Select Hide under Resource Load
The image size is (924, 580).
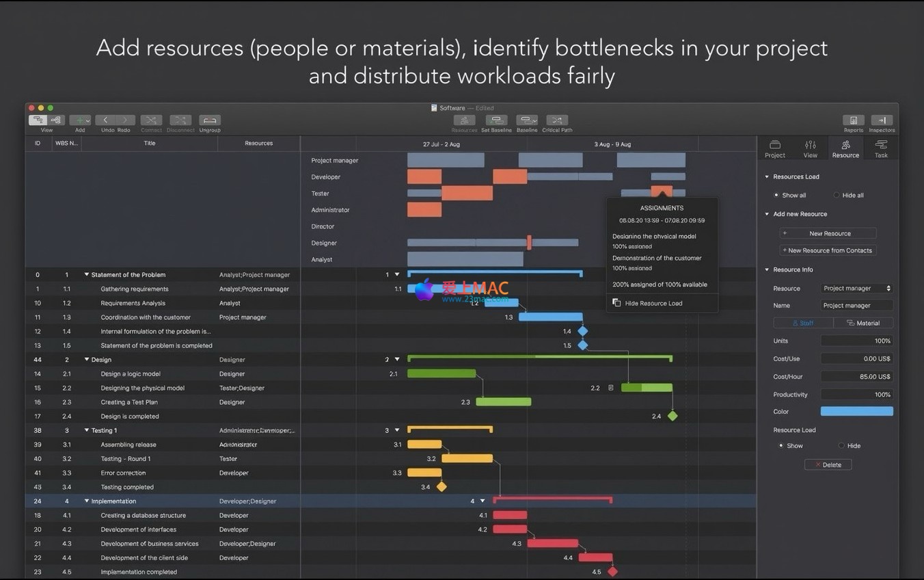pyautogui.click(x=841, y=446)
